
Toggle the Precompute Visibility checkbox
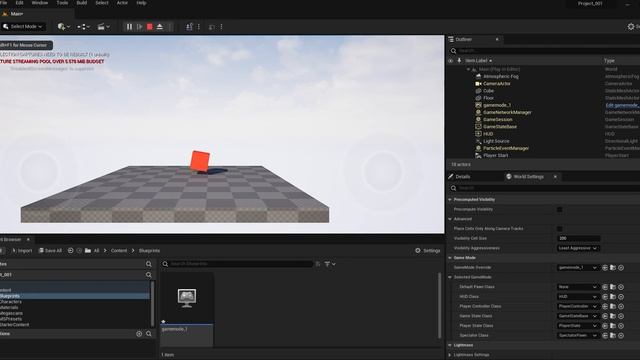click(x=560, y=209)
